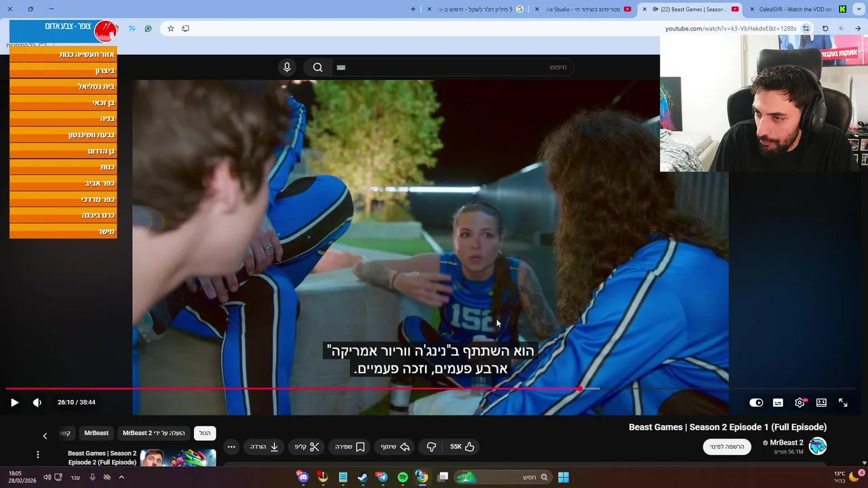Download the video with the הורדה button

tap(264, 447)
